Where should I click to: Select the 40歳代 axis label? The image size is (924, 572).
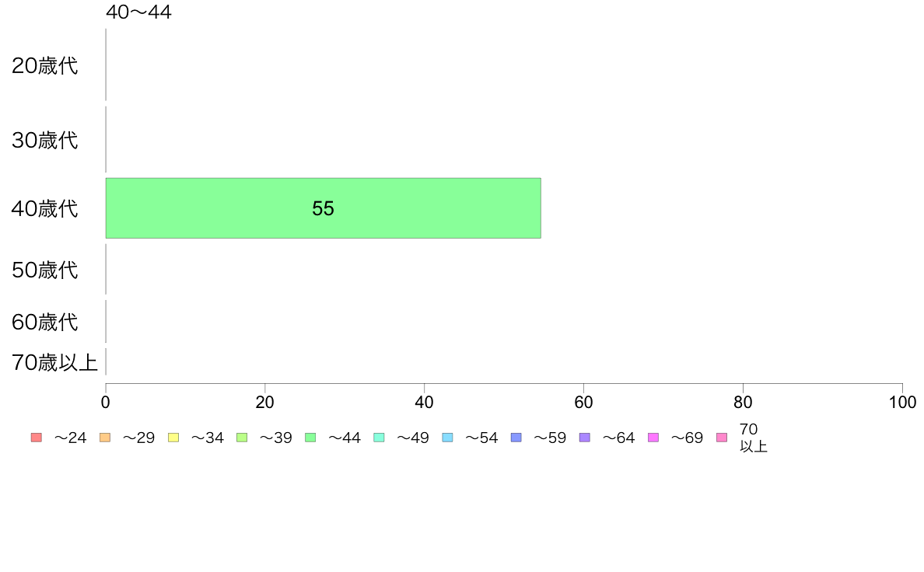click(x=45, y=208)
